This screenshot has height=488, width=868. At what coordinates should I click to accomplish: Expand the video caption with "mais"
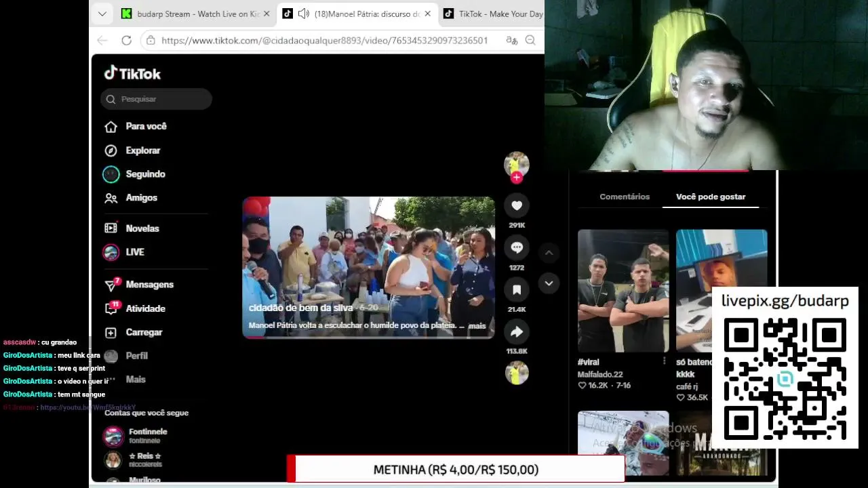pos(477,326)
